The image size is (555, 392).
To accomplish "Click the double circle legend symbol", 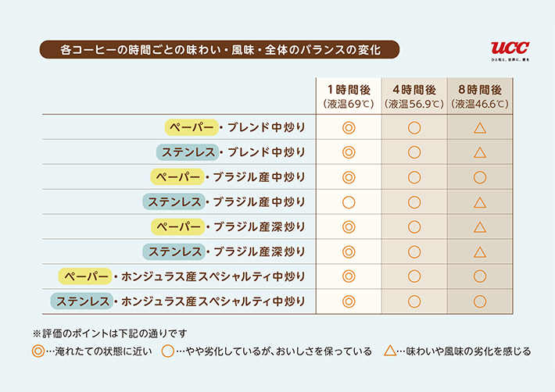I will coord(38,351).
